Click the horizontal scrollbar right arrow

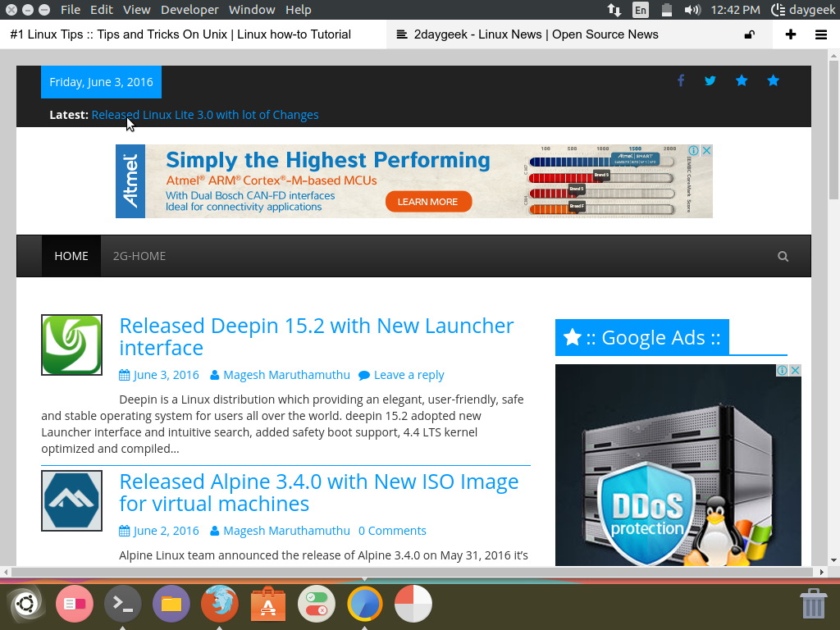click(x=822, y=572)
